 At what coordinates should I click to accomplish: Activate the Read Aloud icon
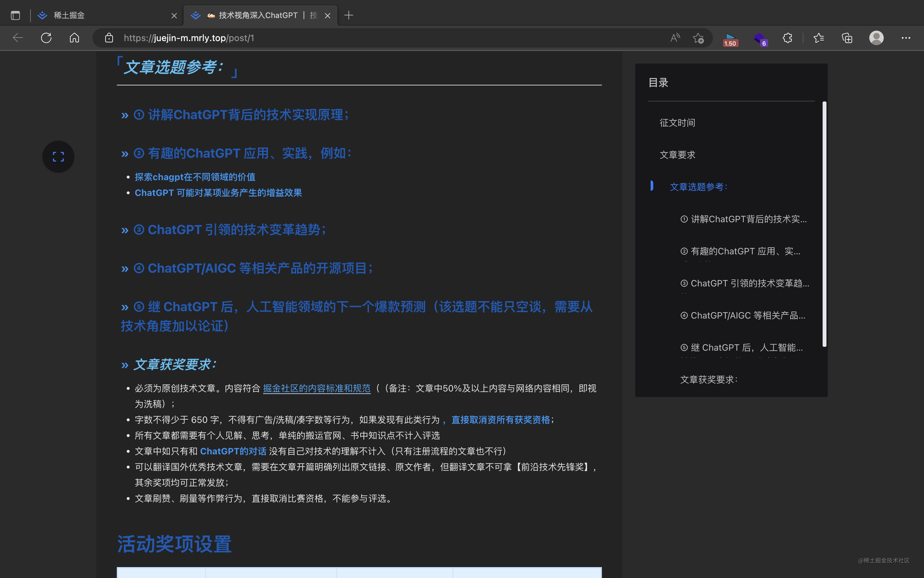click(675, 38)
